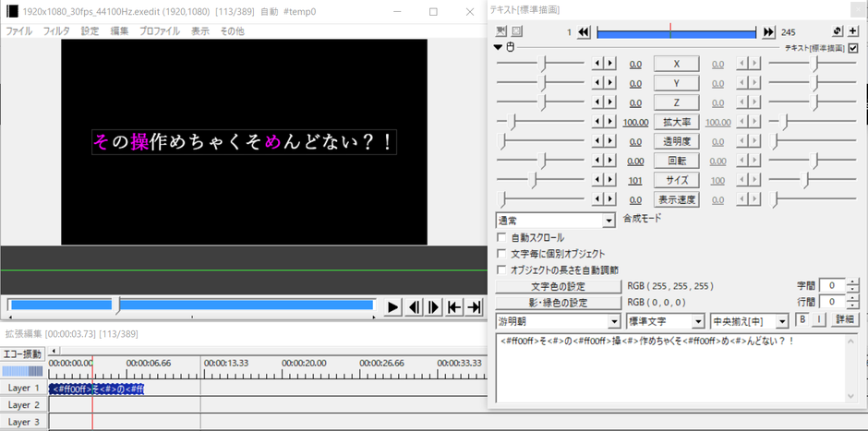Viewport: 868px width, 431px height.
Task: Jump to object start with the double-left arrow
Action: (x=584, y=32)
